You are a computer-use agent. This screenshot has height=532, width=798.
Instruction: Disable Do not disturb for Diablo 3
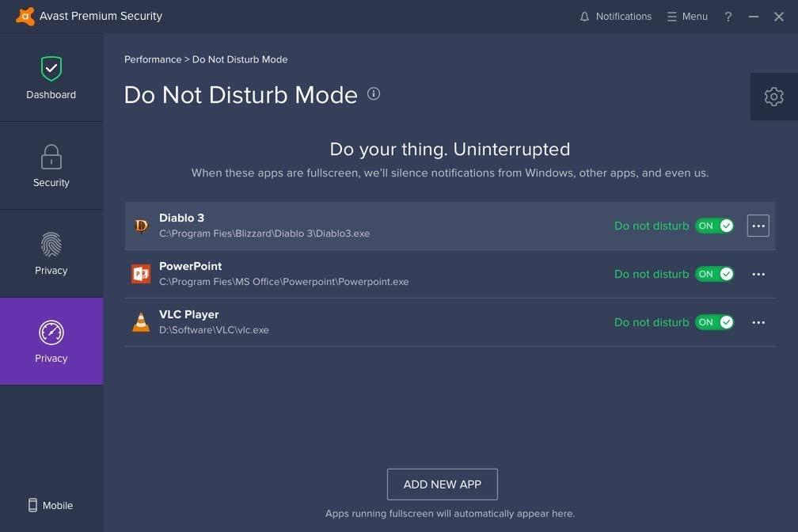click(x=713, y=226)
